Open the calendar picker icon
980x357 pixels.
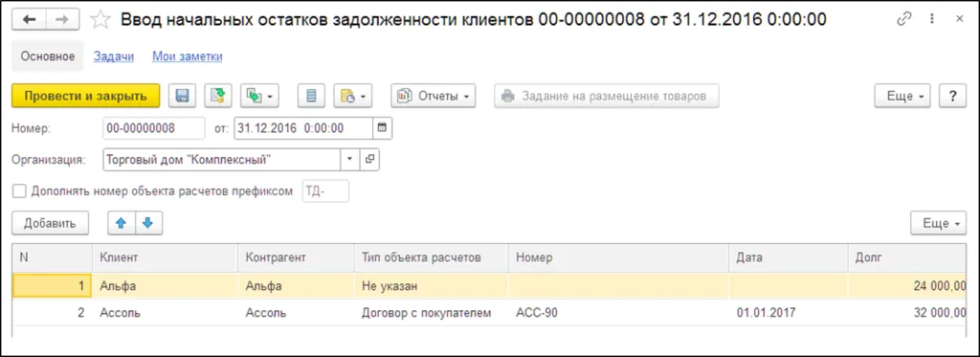tap(383, 128)
